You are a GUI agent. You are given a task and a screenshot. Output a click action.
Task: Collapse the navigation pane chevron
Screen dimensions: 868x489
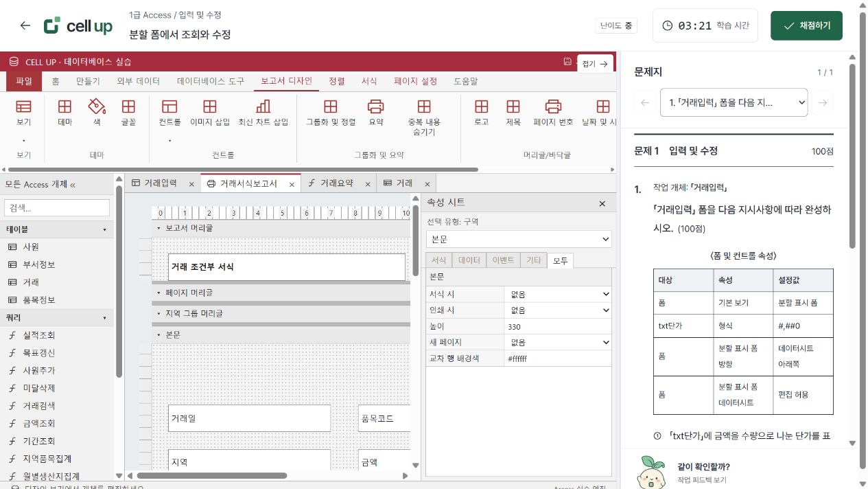[73, 185]
